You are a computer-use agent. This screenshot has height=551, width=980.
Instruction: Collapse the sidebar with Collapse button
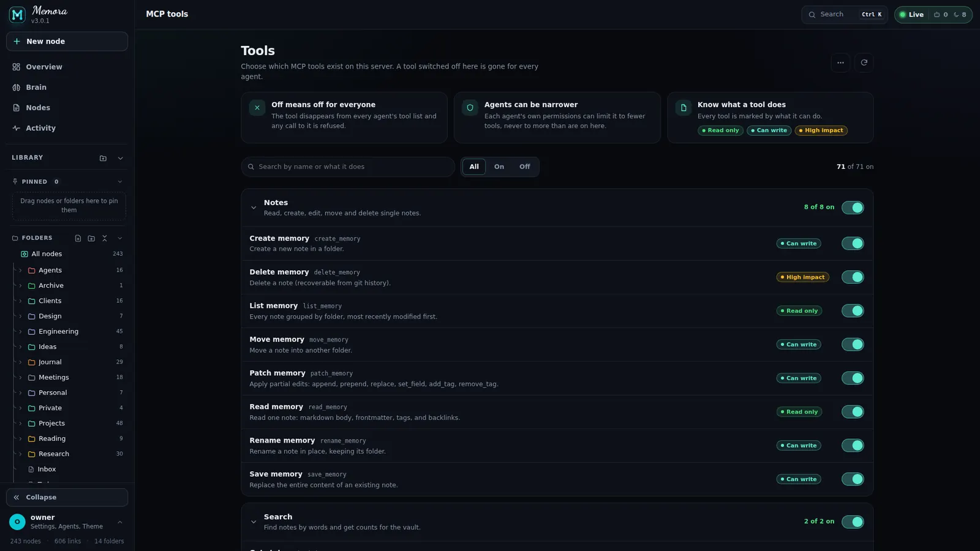point(67,497)
